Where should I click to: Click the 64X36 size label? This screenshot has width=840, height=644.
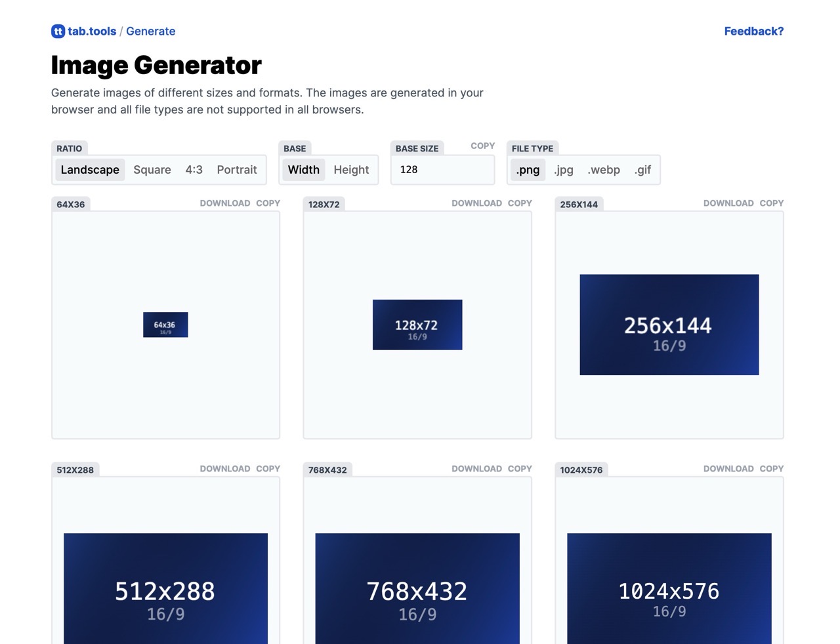71,205
